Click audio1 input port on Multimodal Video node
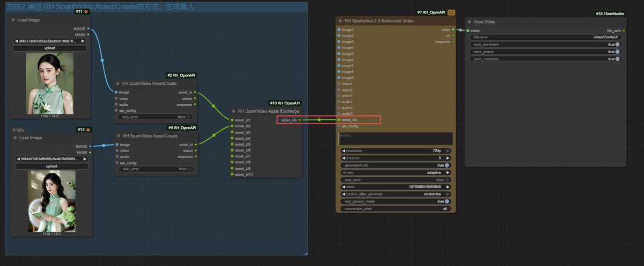 pyautogui.click(x=339, y=102)
